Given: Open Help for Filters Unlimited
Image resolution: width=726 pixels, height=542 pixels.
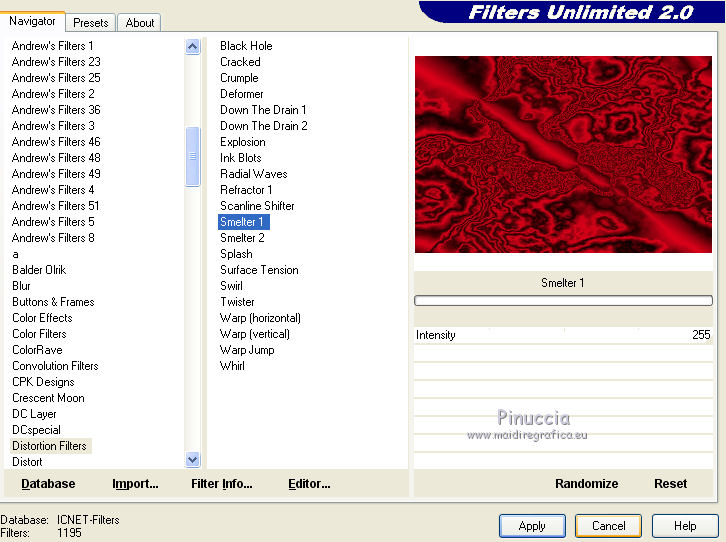Looking at the screenshot, I should point(685,526).
